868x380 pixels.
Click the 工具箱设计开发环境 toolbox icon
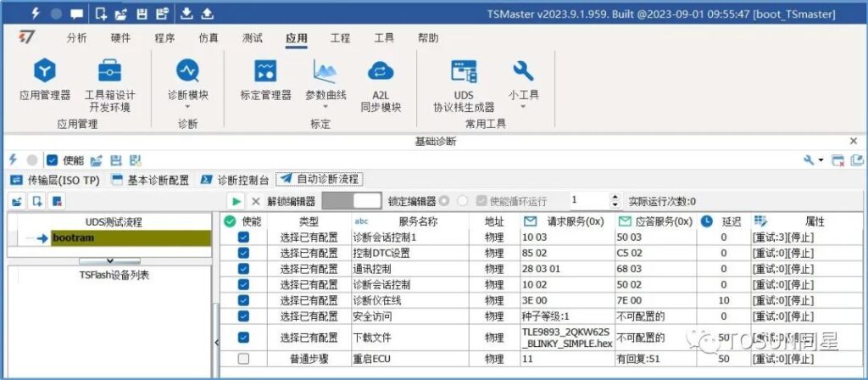pos(109,72)
